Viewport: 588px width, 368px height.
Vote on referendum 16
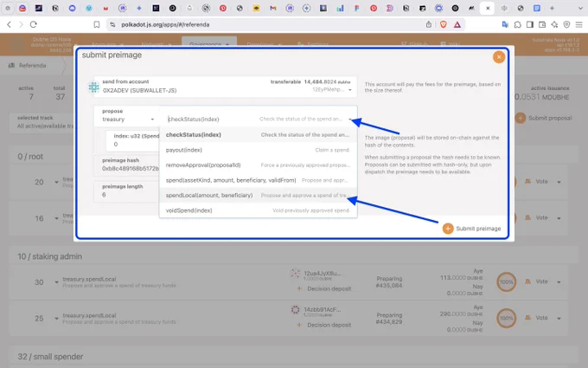coord(537,218)
